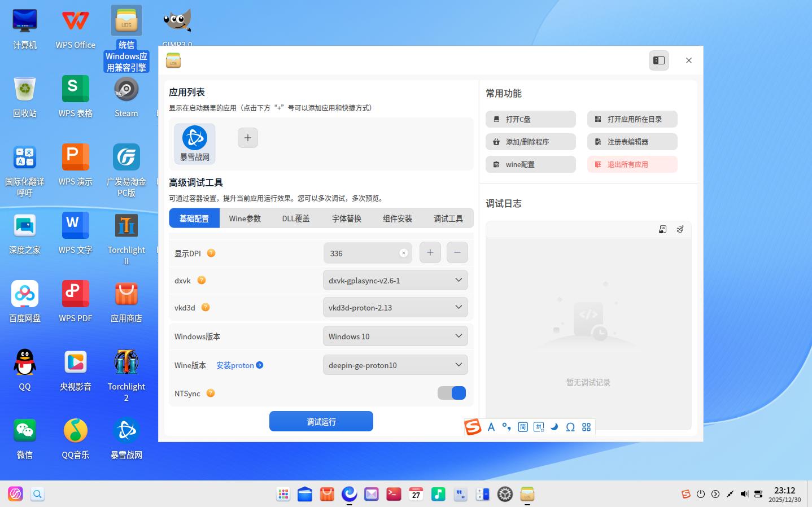Switch to the 字体替换 tab
The height and width of the screenshot is (507, 812).
pos(347,218)
